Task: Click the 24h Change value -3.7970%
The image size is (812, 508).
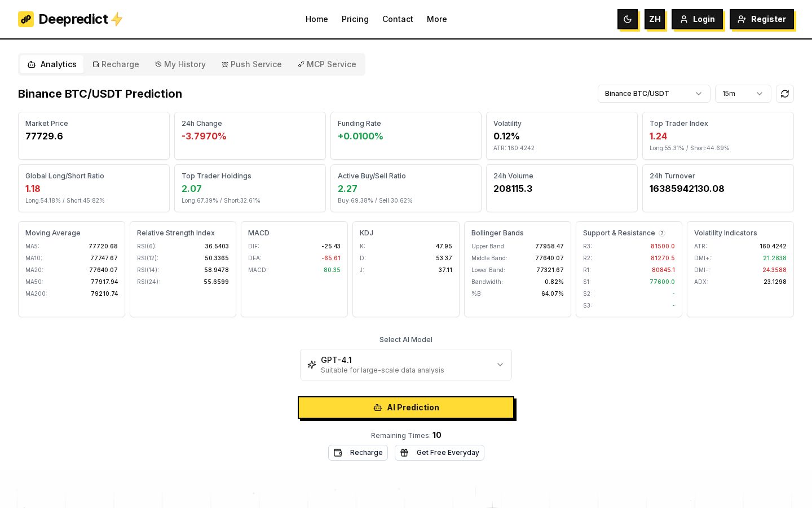Action: 204,136
